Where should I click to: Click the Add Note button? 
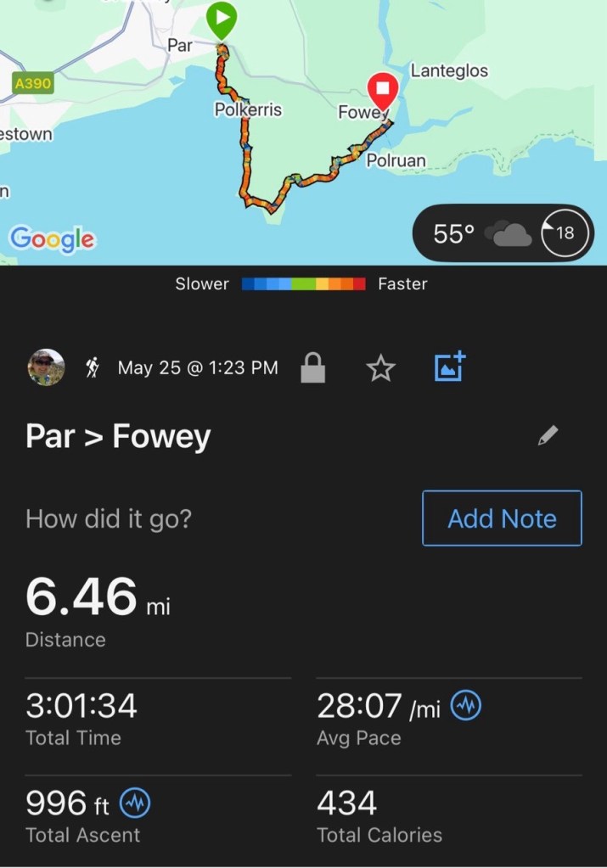(502, 518)
